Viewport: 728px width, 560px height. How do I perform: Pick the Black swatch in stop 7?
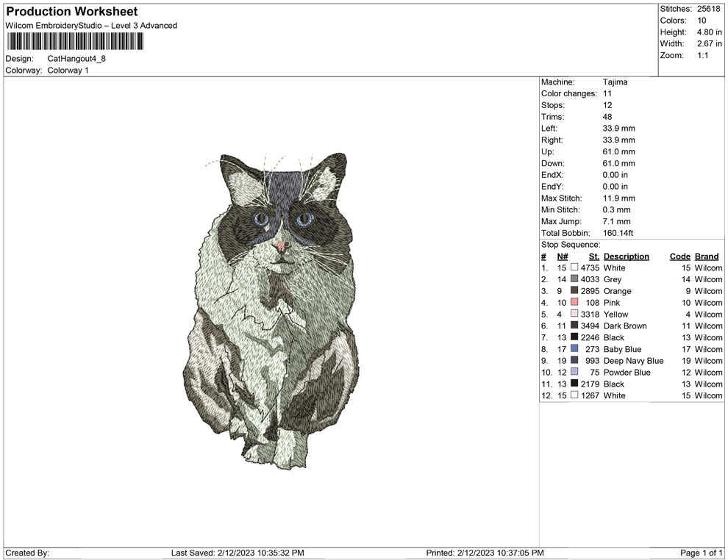[574, 337]
